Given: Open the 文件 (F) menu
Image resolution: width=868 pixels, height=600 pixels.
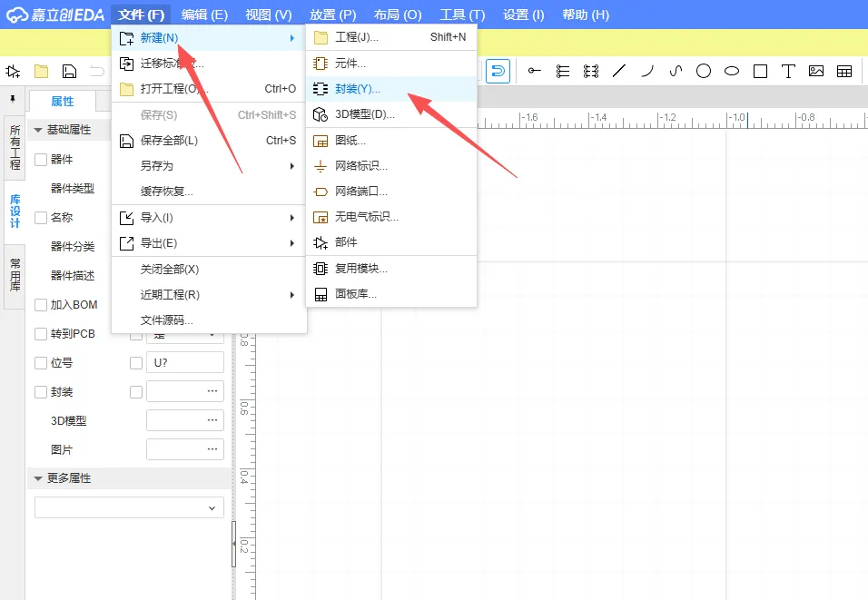Looking at the screenshot, I should (x=141, y=15).
